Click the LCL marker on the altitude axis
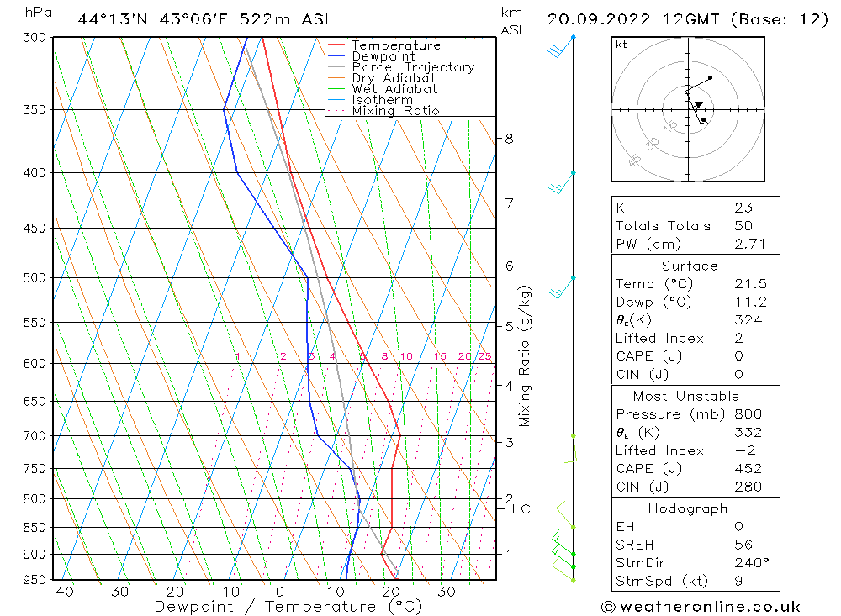This screenshot has width=841, height=616. pos(524,508)
